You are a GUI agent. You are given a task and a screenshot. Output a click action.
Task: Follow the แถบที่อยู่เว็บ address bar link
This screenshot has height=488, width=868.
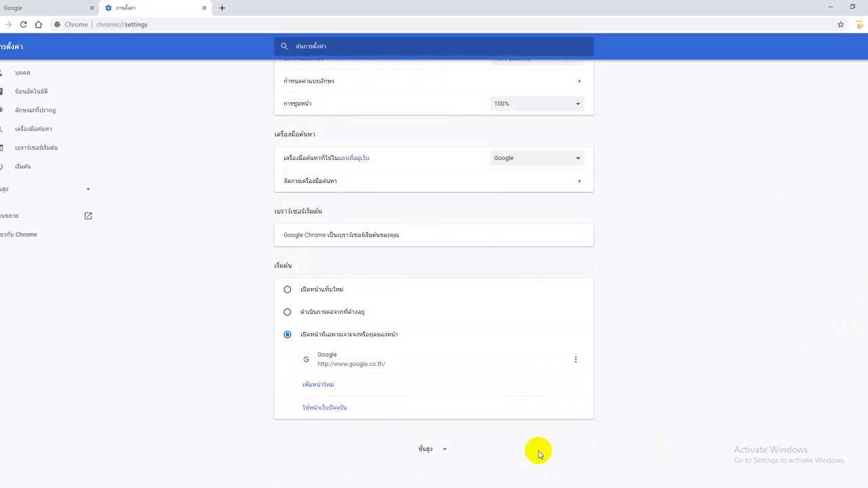(353, 158)
